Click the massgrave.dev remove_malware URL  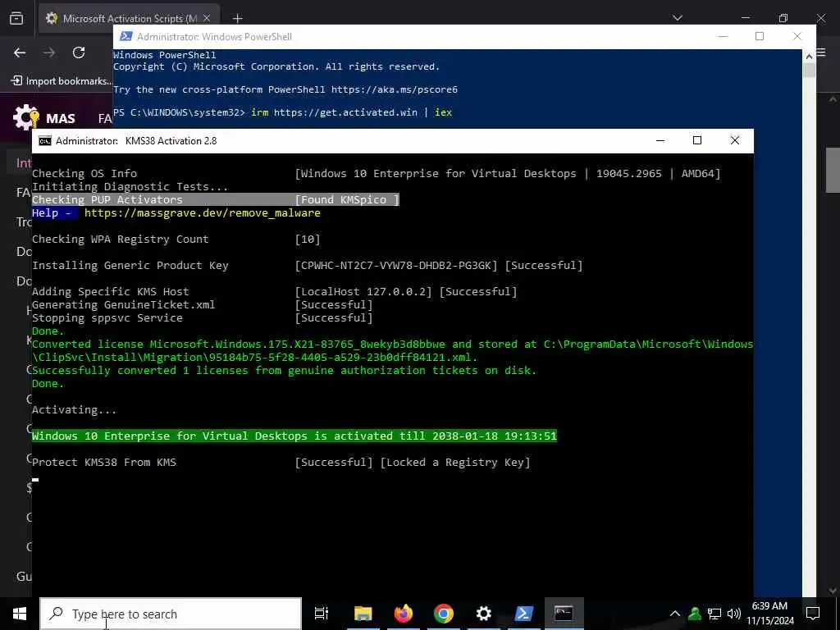pyautogui.click(x=203, y=212)
